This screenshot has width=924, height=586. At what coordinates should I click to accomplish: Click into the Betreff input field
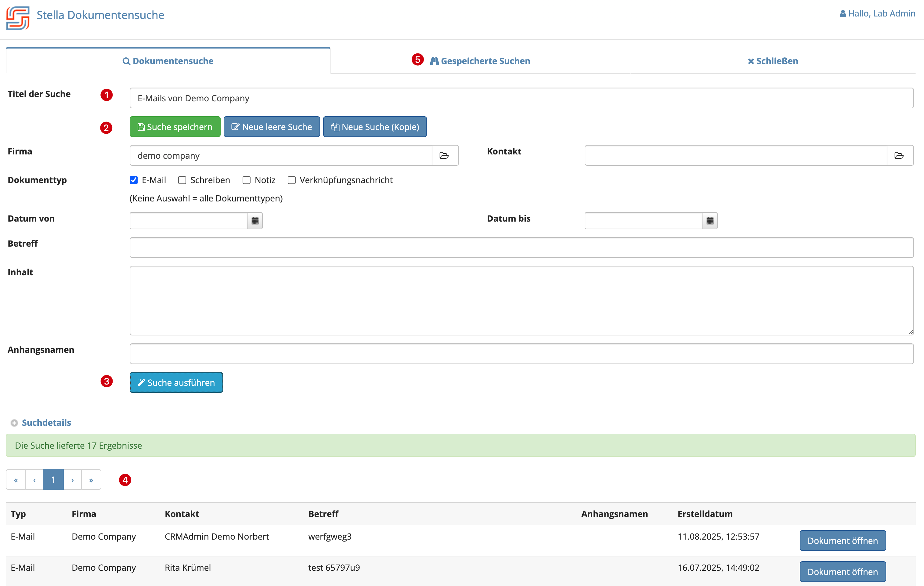(x=521, y=248)
